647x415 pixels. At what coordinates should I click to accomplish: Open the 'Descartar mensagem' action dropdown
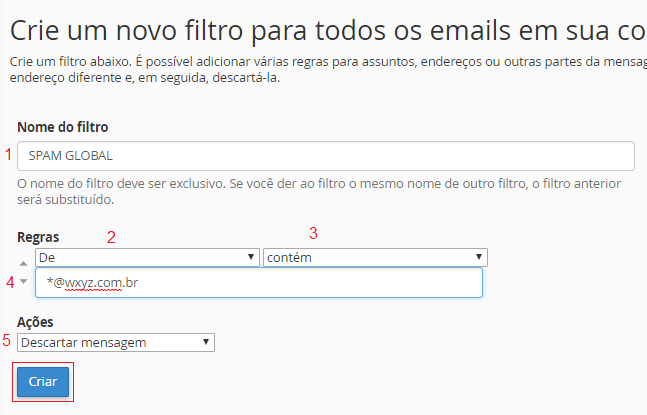(116, 342)
